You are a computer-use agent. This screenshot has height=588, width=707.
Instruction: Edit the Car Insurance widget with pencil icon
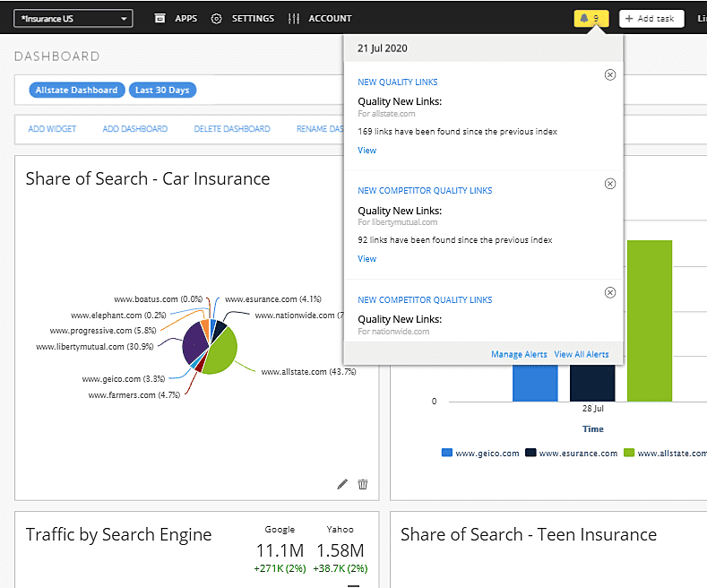click(342, 484)
